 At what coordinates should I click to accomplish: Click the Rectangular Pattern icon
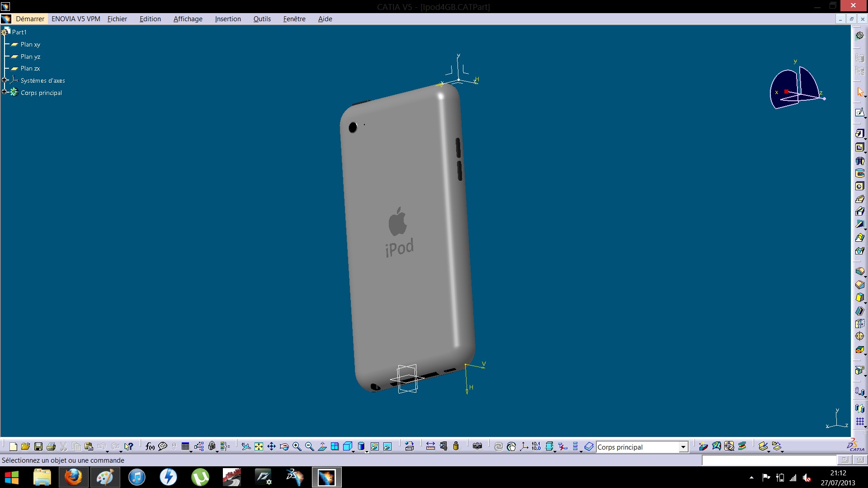[859, 421]
